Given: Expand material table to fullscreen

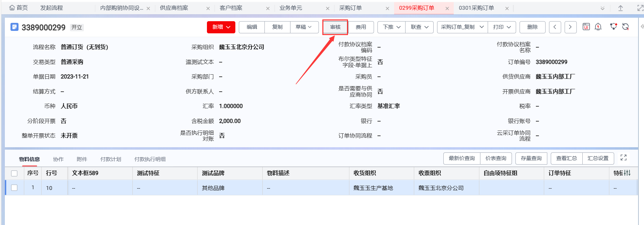Looking at the screenshot, I should [x=624, y=158].
